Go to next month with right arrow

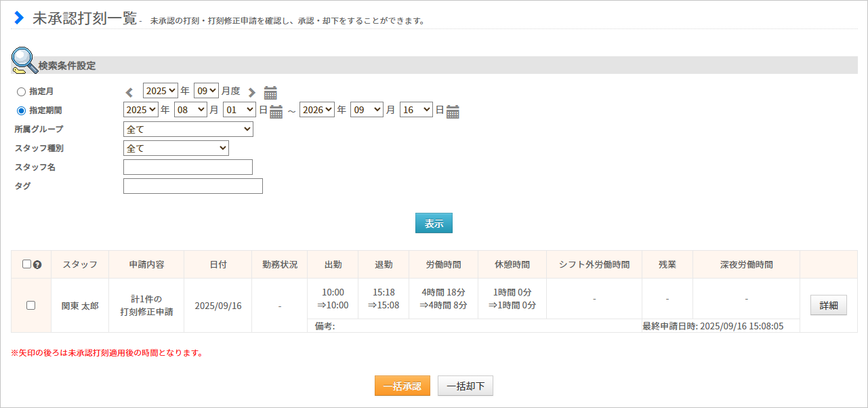pos(252,92)
